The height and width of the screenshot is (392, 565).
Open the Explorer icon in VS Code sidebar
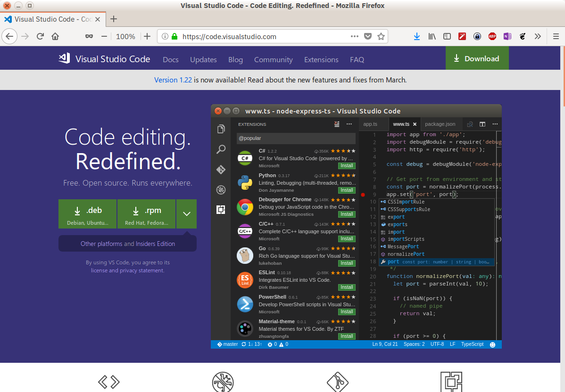point(221,128)
